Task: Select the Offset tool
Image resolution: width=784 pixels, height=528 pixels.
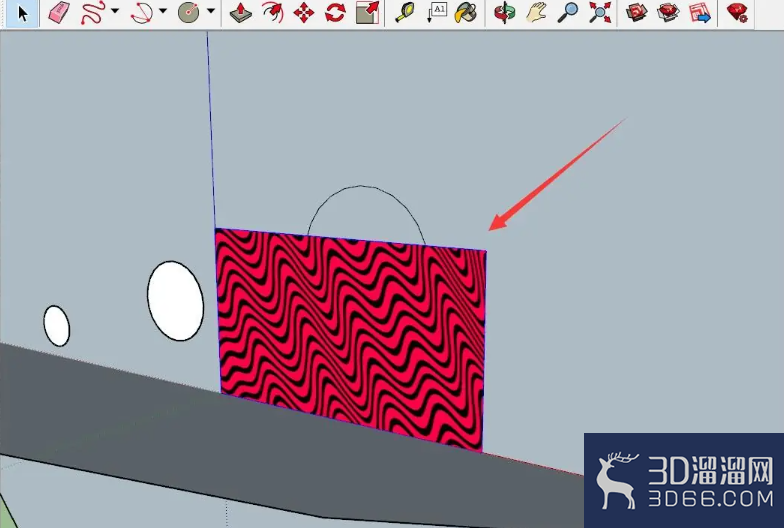Action: 272,12
